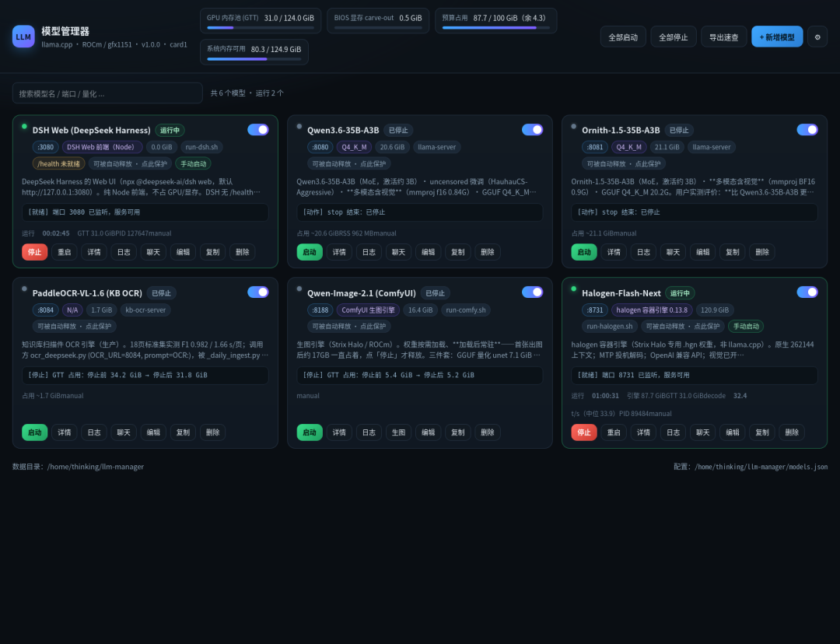Open 详情 for Qwen3.6-35B-A3B
The width and height of the screenshot is (840, 644).
click(339, 252)
